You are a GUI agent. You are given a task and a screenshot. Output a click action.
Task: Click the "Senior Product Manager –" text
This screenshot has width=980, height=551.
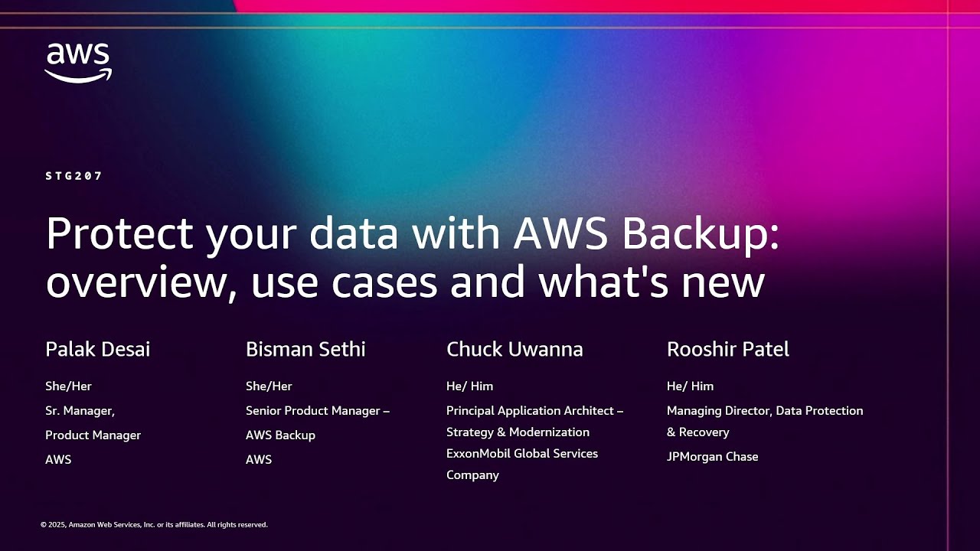318,411
